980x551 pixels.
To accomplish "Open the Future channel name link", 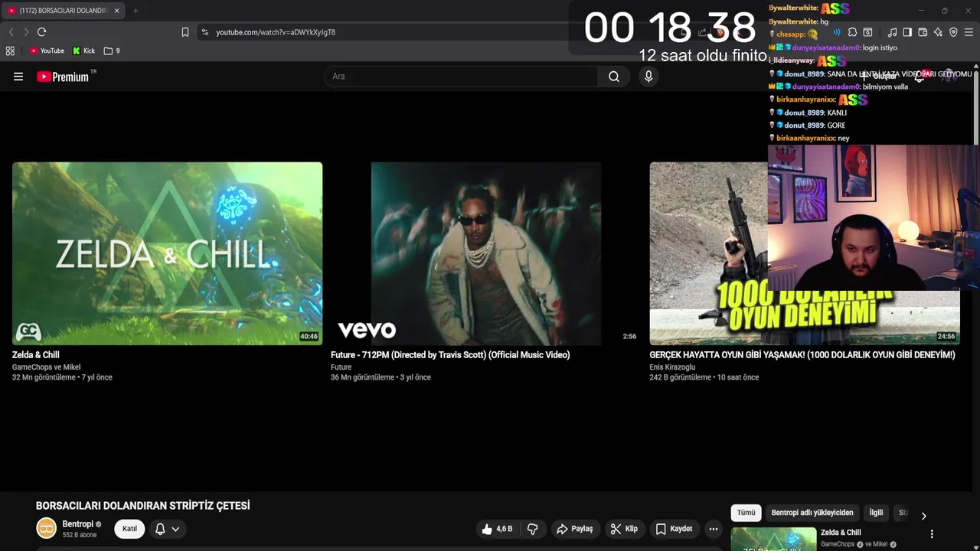I will [341, 367].
